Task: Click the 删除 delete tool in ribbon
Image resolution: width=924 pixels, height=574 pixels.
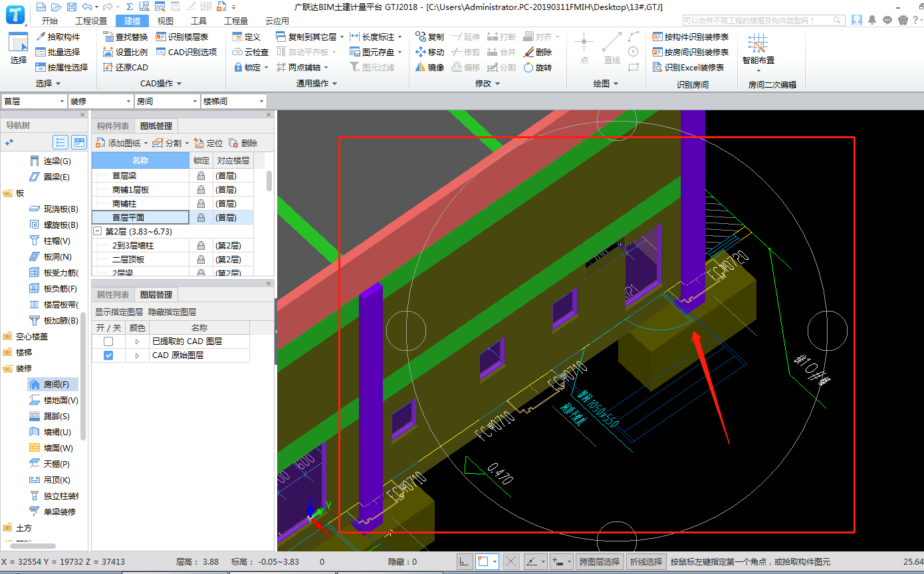Action: coord(538,52)
